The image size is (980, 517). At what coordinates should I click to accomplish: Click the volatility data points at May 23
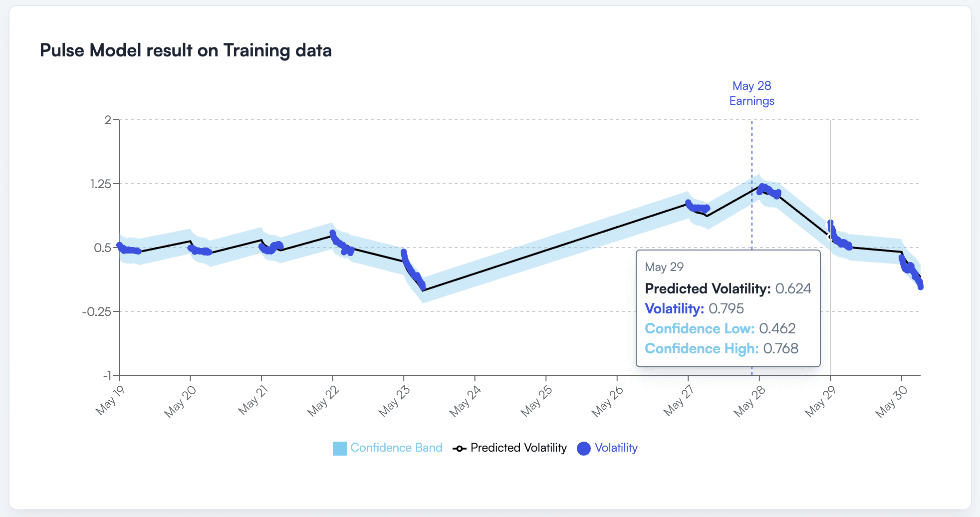pyautogui.click(x=413, y=270)
